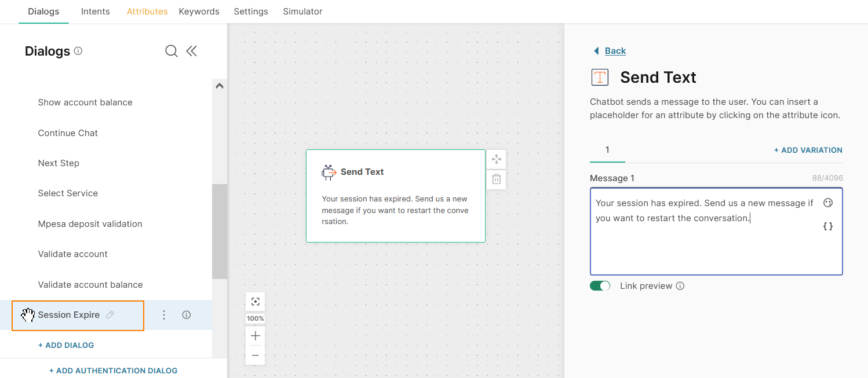
Task: Click + ADD VARIATION button
Action: (808, 150)
